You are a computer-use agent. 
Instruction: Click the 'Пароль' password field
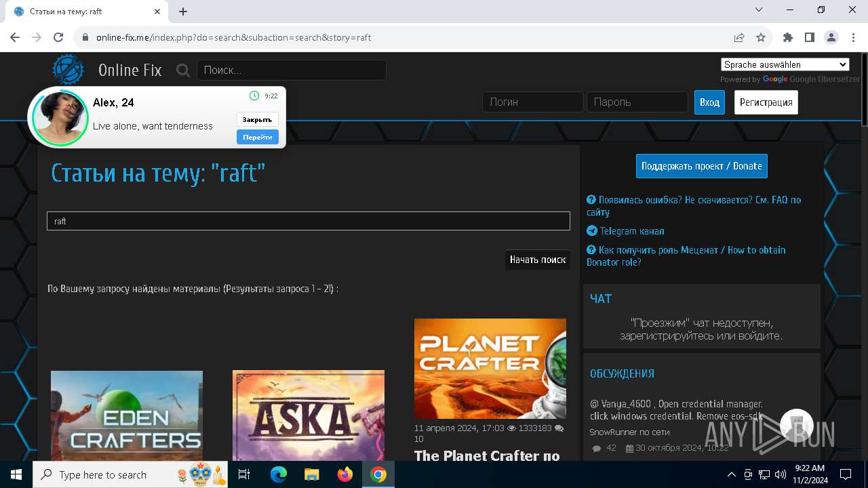pos(637,102)
